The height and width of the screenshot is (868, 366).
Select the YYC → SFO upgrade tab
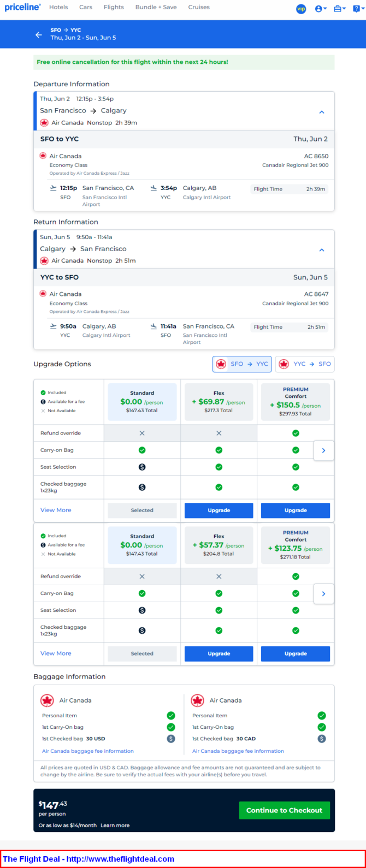(x=305, y=364)
